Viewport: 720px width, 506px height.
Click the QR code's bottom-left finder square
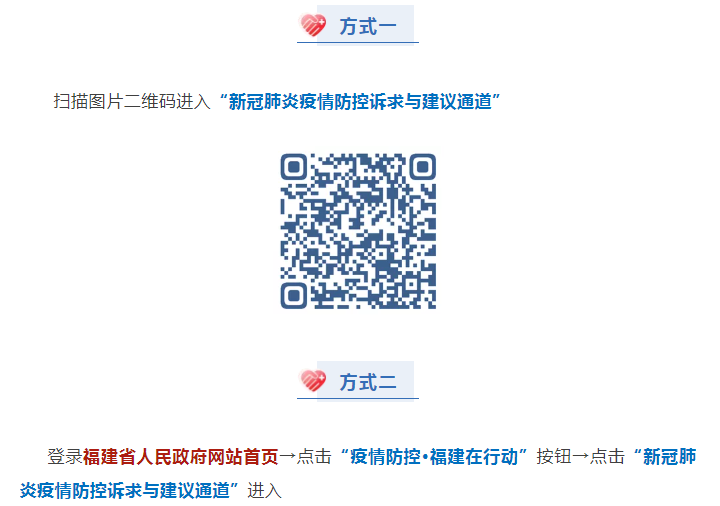(294, 296)
